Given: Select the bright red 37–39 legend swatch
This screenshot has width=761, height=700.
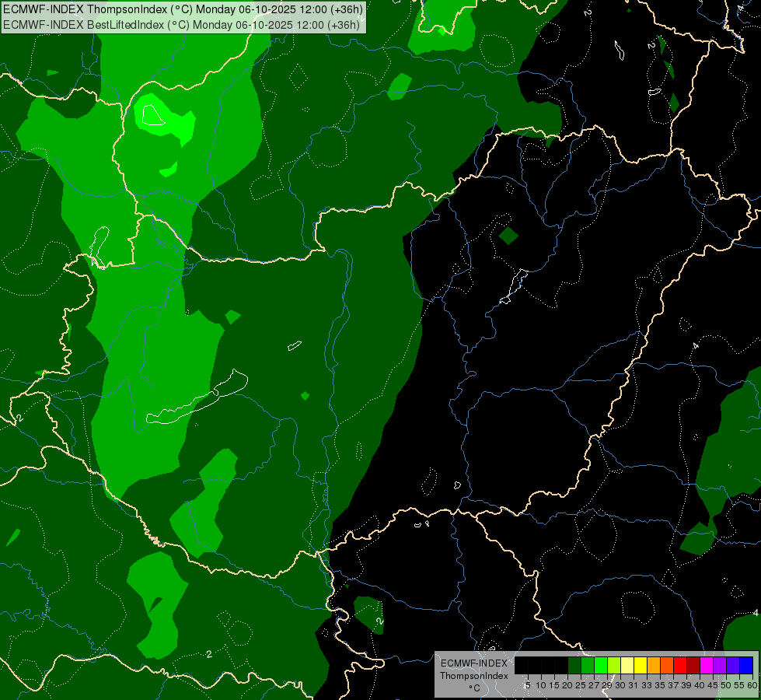Looking at the screenshot, I should point(680,665).
